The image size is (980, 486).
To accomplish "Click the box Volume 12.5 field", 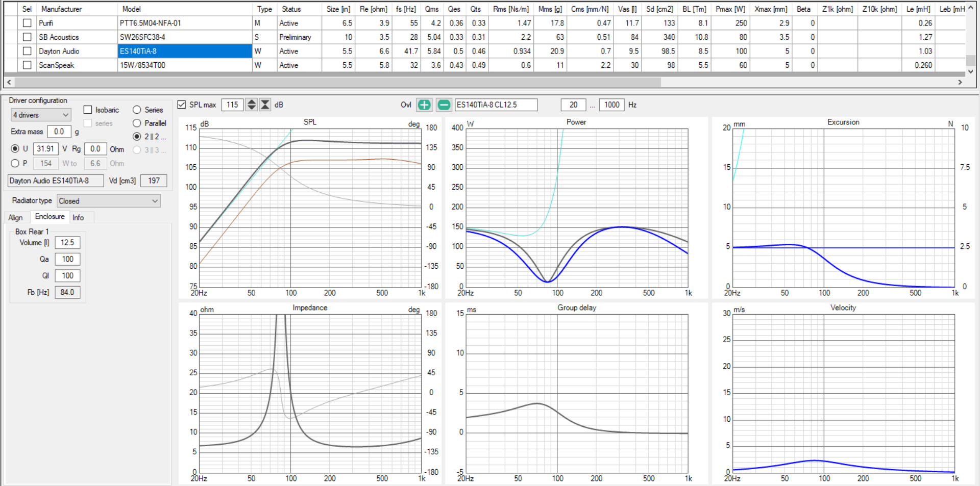I will click(67, 243).
